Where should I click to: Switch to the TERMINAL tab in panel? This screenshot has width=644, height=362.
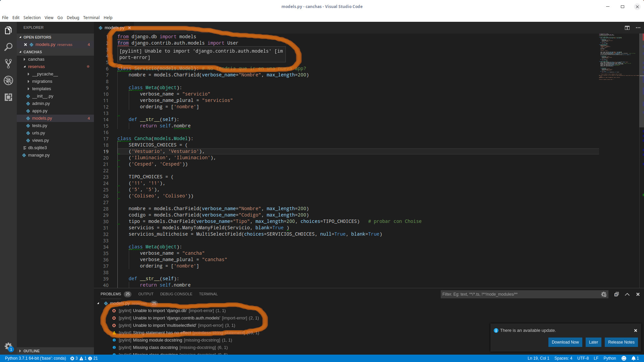point(208,294)
